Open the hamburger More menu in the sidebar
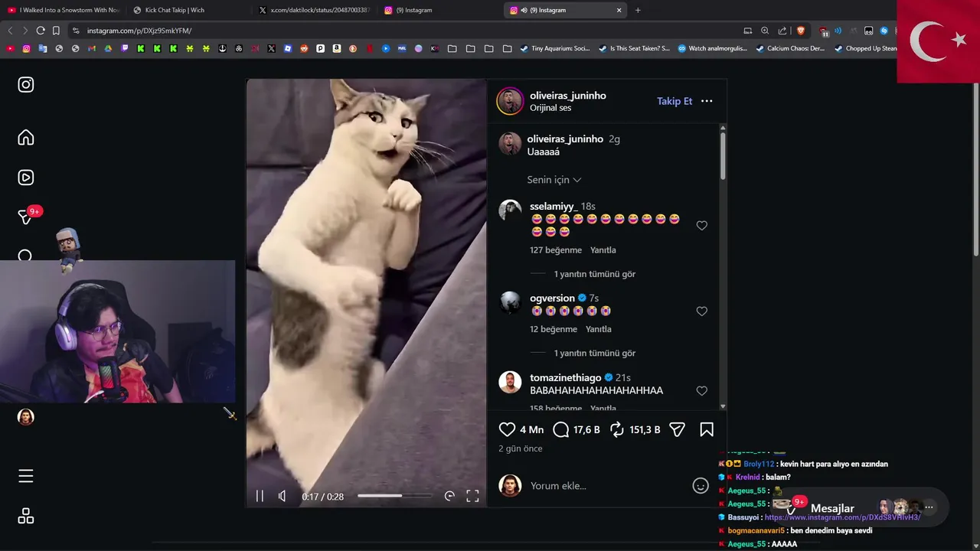 coord(26,476)
